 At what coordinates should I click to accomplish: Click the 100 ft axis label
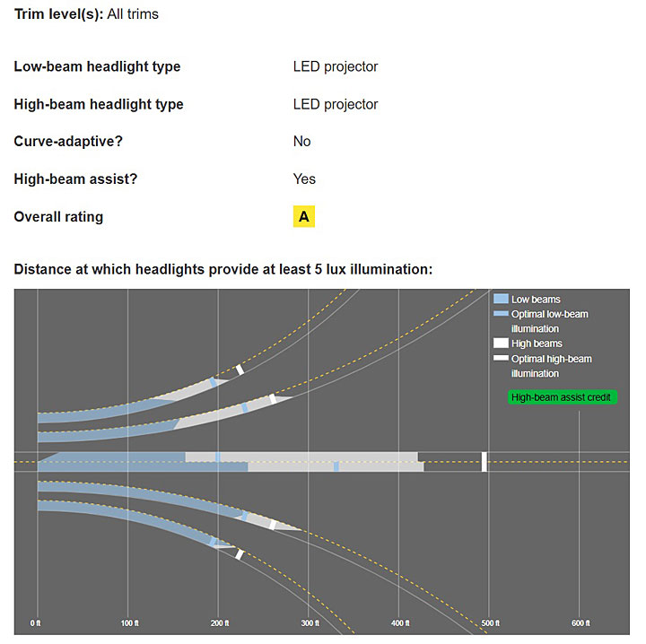(130, 623)
